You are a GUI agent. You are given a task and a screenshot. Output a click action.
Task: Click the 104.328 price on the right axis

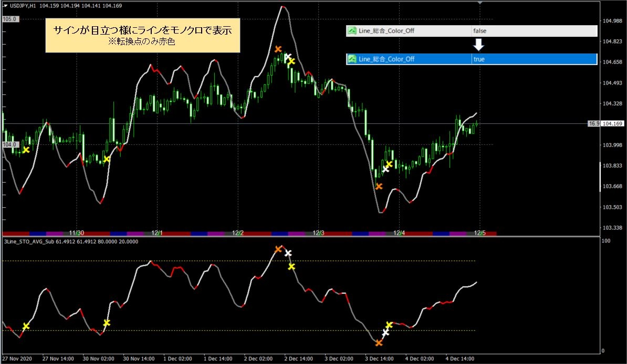pyautogui.click(x=613, y=103)
